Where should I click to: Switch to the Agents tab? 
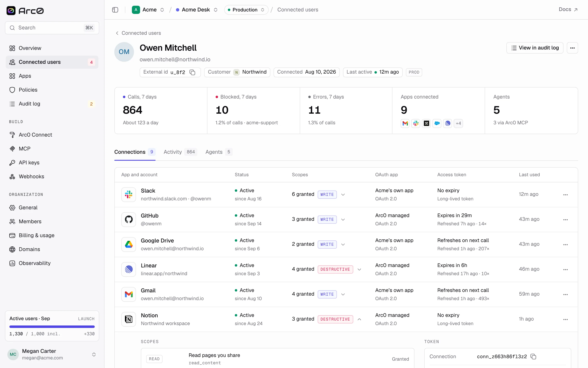click(219, 152)
